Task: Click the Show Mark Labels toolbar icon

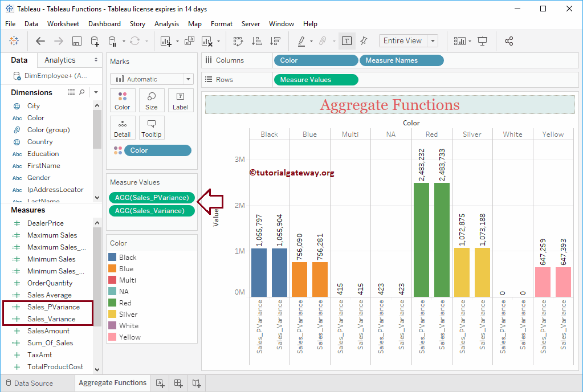Action: click(x=346, y=41)
